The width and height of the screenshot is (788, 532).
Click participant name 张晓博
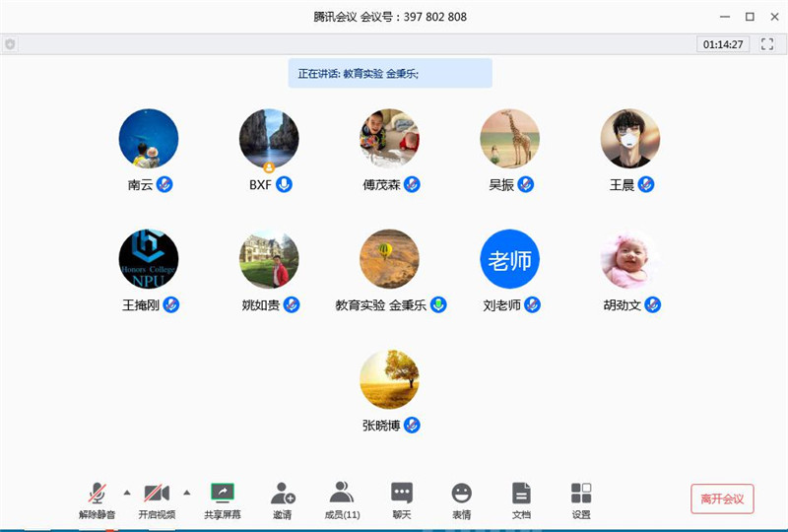(x=381, y=426)
